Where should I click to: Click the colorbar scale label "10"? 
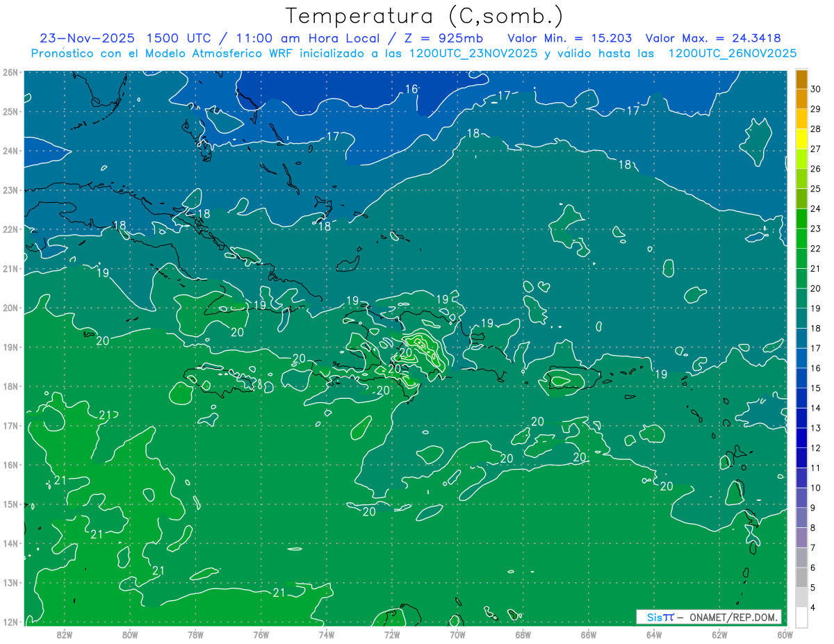pyautogui.click(x=816, y=488)
